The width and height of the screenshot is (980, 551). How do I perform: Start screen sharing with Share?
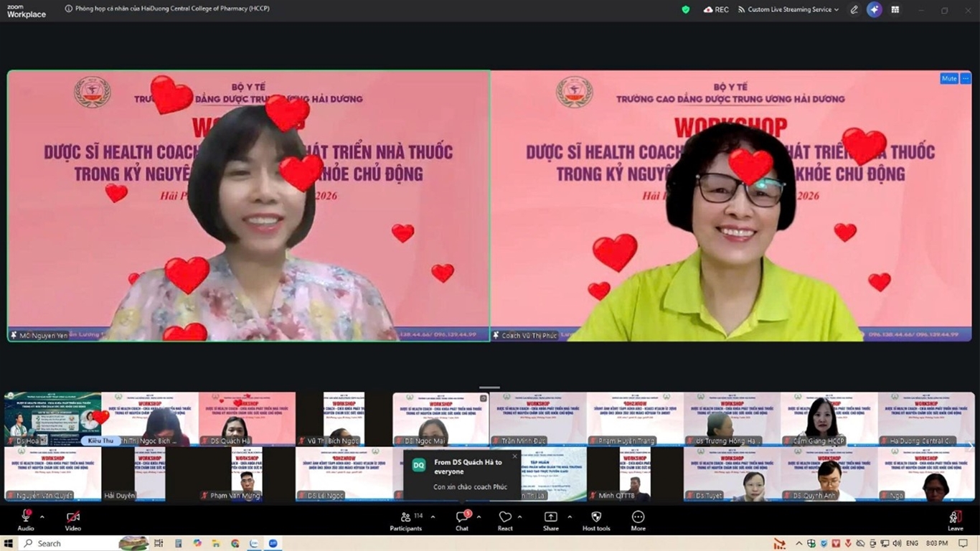tap(551, 521)
